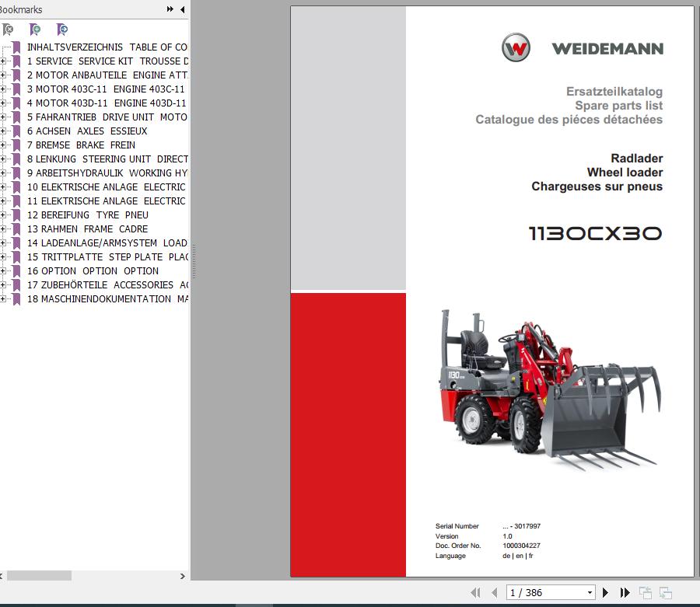Open bookmark 12 BEREIFUNG TYRE PNEU

click(88, 215)
